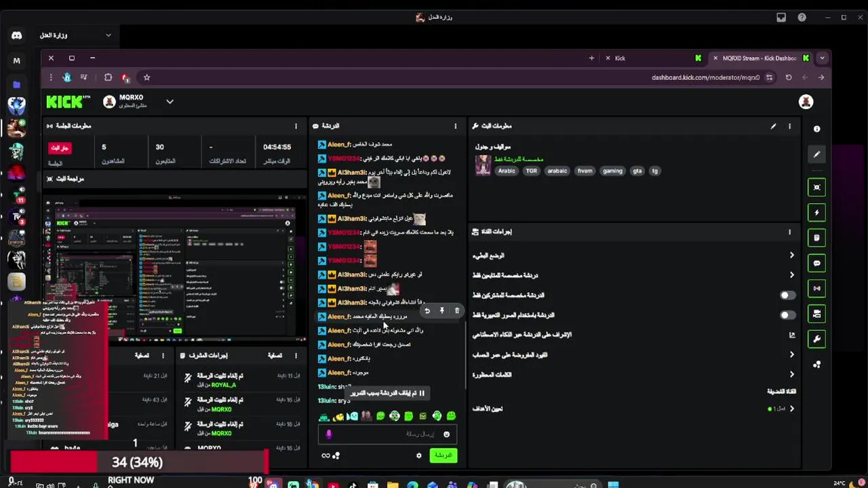Expand the banned words row
This screenshot has height=488, width=868.
click(x=634, y=374)
